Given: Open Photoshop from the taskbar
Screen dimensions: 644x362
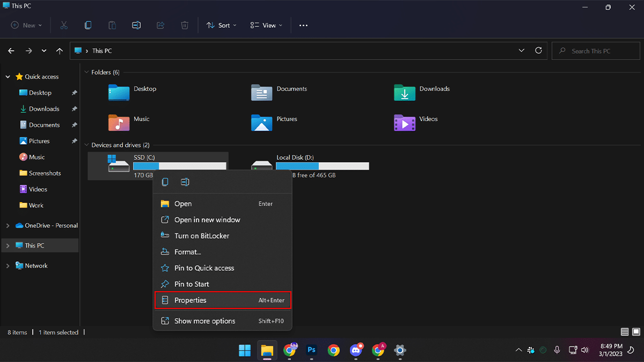Looking at the screenshot, I should tap(311, 350).
